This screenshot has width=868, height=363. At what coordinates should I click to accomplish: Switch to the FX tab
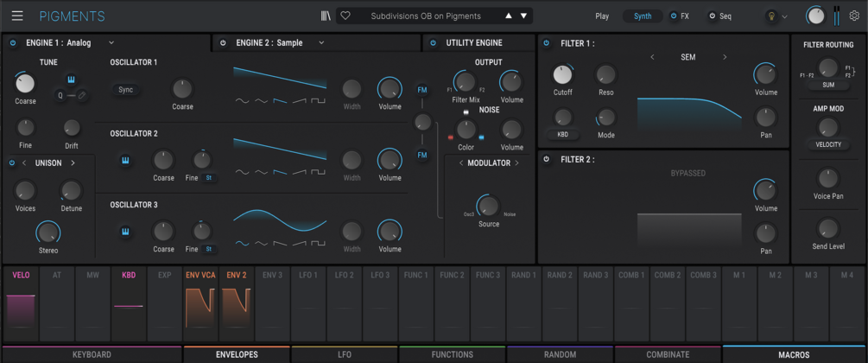tap(680, 16)
